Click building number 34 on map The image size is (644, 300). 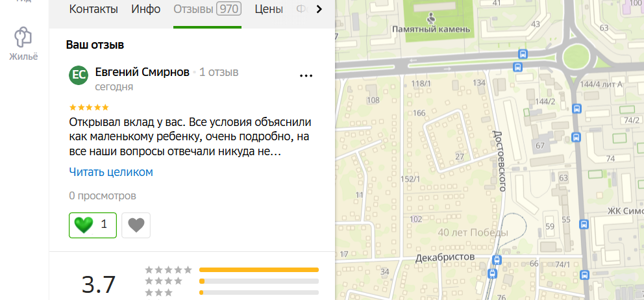(x=385, y=271)
